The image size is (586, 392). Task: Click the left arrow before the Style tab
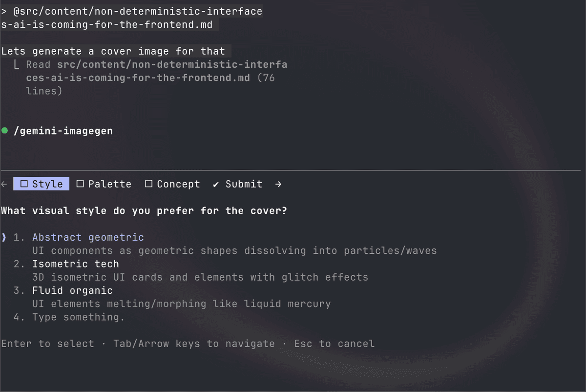click(4, 184)
